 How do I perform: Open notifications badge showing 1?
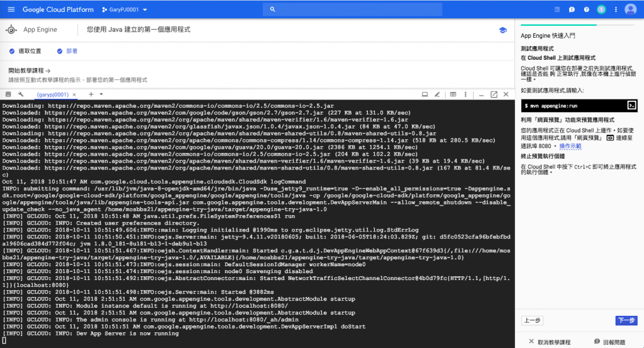(x=601, y=9)
